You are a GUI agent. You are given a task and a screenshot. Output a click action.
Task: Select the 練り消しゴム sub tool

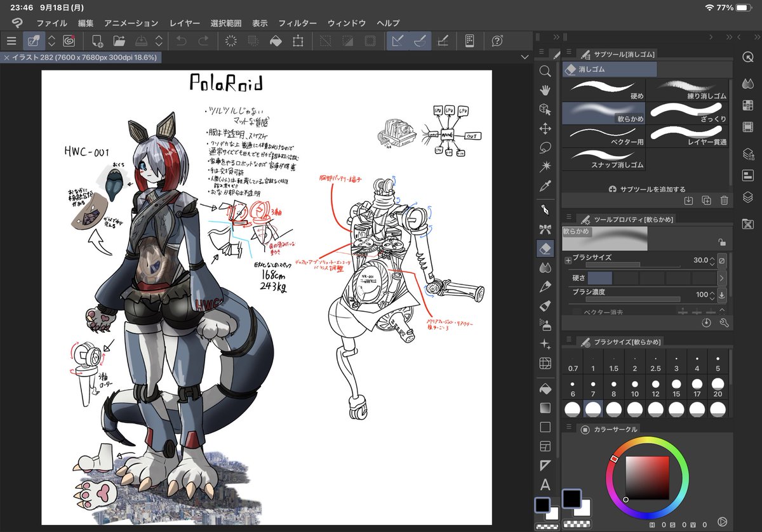coord(688,90)
